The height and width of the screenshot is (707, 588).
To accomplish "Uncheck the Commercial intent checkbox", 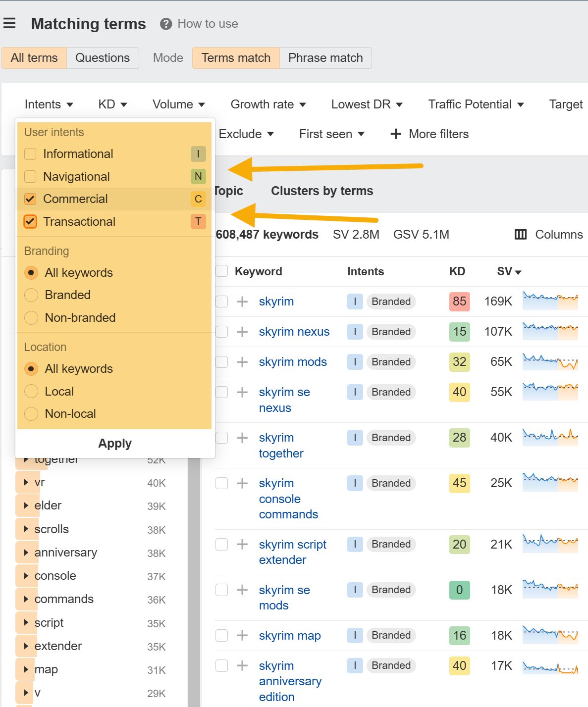I will point(30,199).
